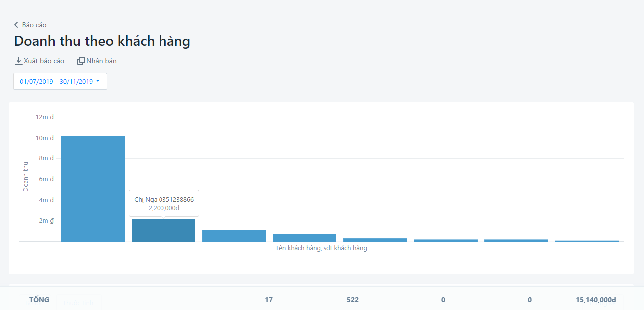Click the back chevron beside Báo cáo

coord(16,25)
